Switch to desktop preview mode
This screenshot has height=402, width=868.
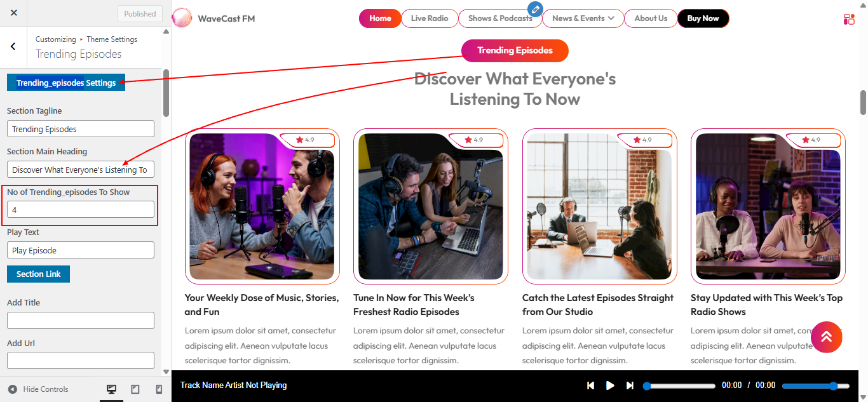tap(112, 389)
